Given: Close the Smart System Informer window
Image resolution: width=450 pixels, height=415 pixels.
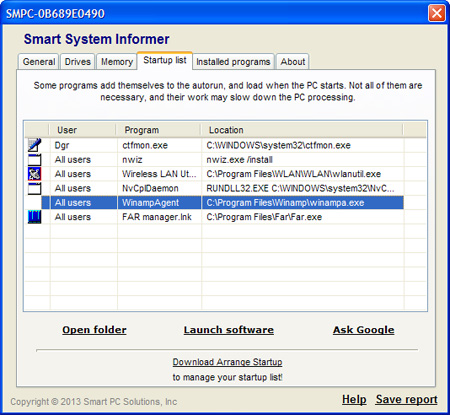Looking at the screenshot, I should pos(437,13).
